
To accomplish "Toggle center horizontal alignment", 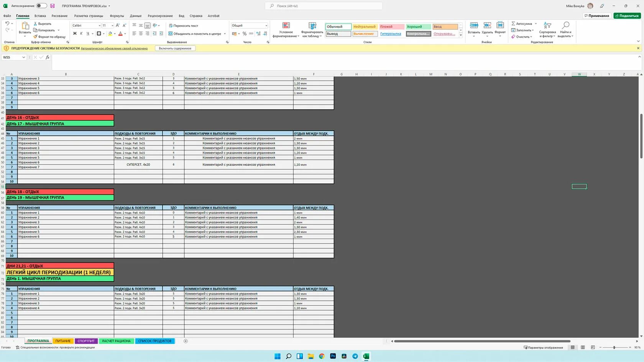I will [x=141, y=34].
